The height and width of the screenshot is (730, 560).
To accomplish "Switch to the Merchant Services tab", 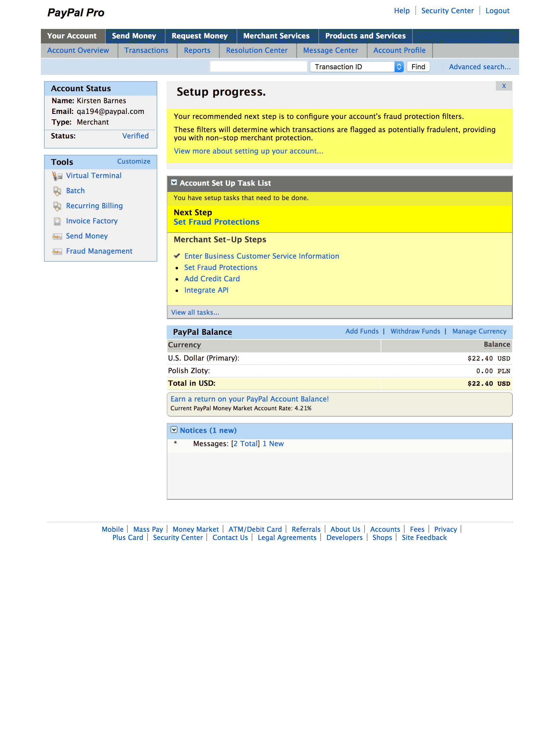I will 276,36.
